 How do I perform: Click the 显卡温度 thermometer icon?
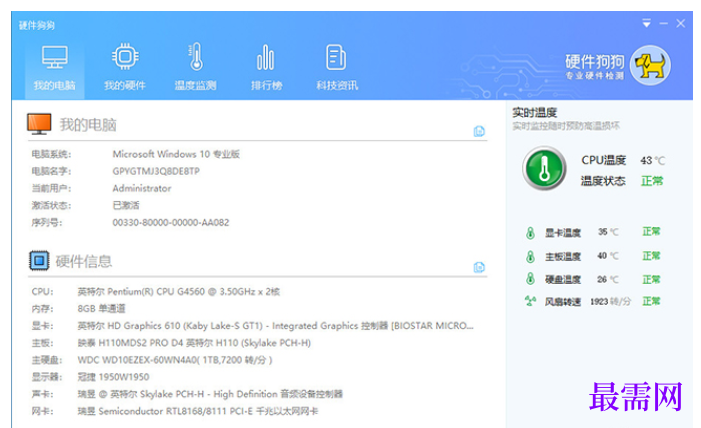pyautogui.click(x=530, y=233)
